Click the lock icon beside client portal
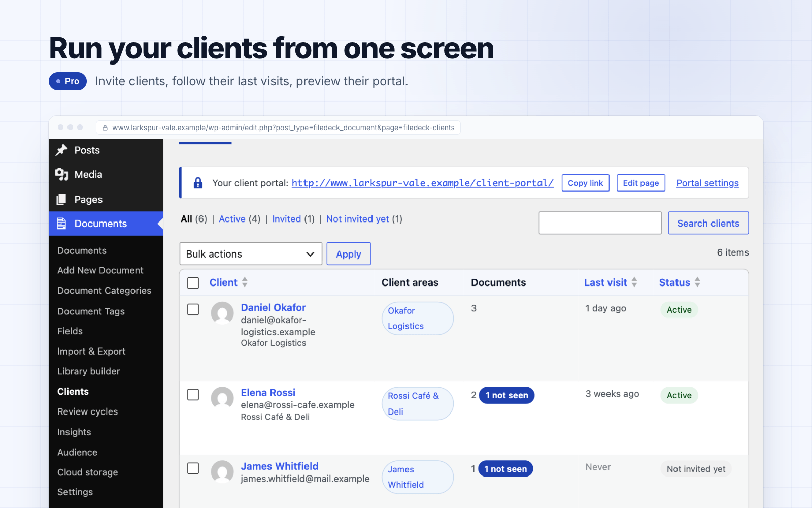This screenshot has height=508, width=812. coord(198,183)
